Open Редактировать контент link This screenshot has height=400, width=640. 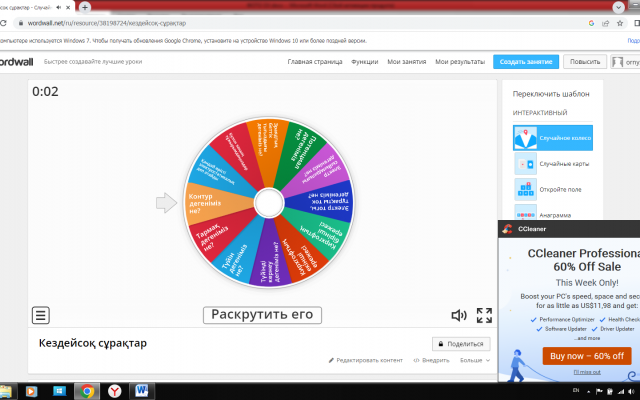point(365,360)
